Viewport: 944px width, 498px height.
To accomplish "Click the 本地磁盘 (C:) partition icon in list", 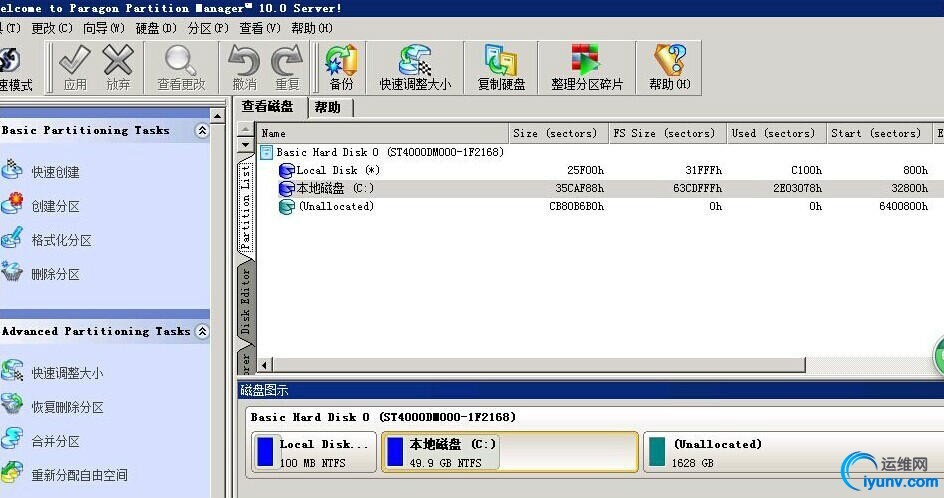I will coord(287,189).
